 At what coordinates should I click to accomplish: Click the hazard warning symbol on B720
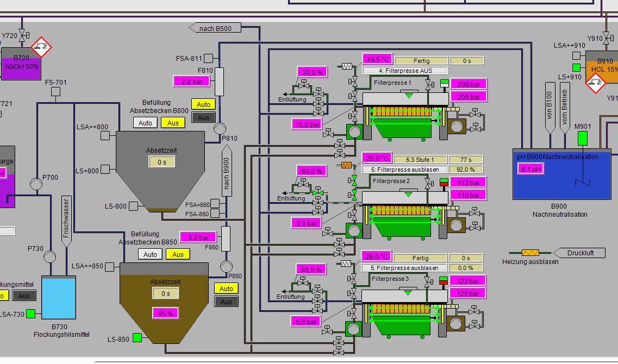(x=41, y=47)
